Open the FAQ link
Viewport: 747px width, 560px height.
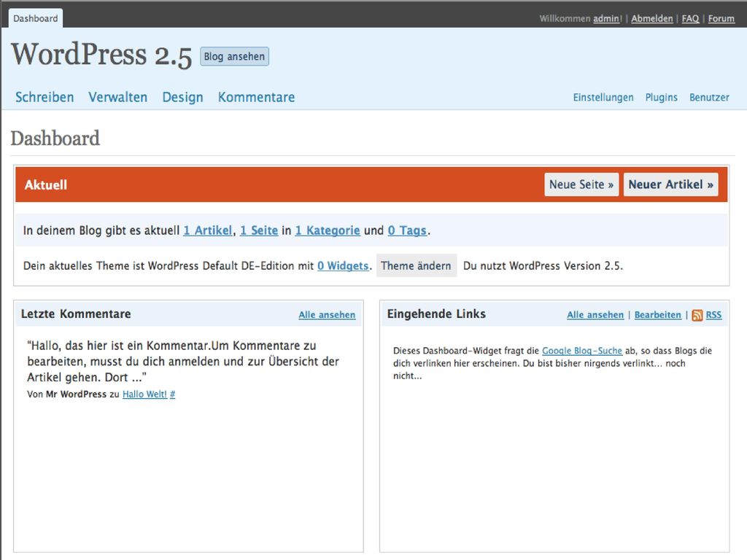[x=690, y=18]
